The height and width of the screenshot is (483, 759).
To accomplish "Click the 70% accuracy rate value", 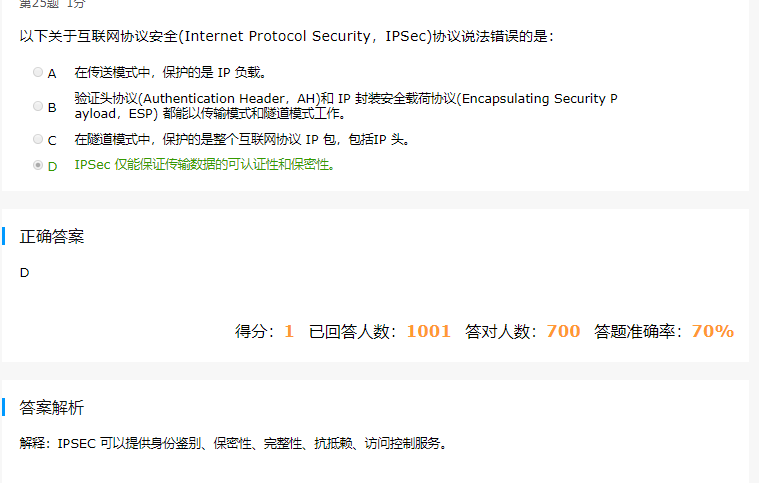I will tap(713, 332).
